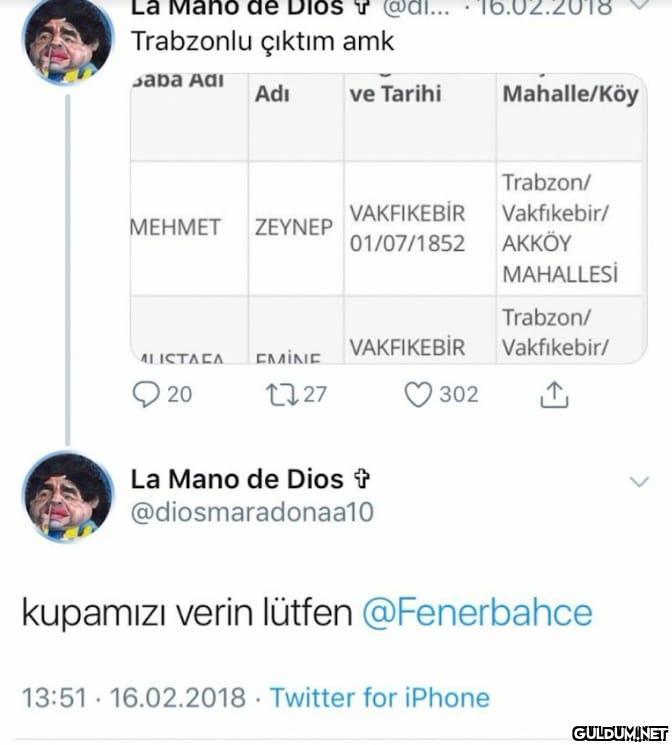Open the @diosmaradonaa10 handle
672x745 pixels.
click(252, 512)
